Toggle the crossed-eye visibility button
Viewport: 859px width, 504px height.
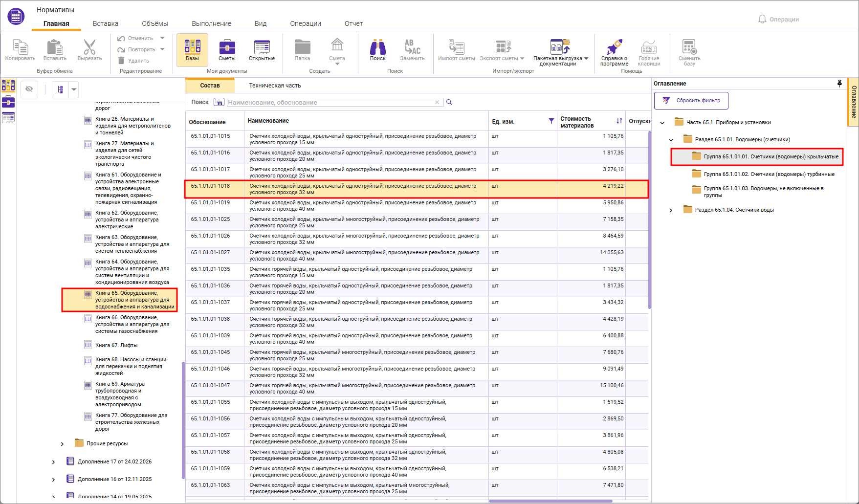tap(29, 89)
